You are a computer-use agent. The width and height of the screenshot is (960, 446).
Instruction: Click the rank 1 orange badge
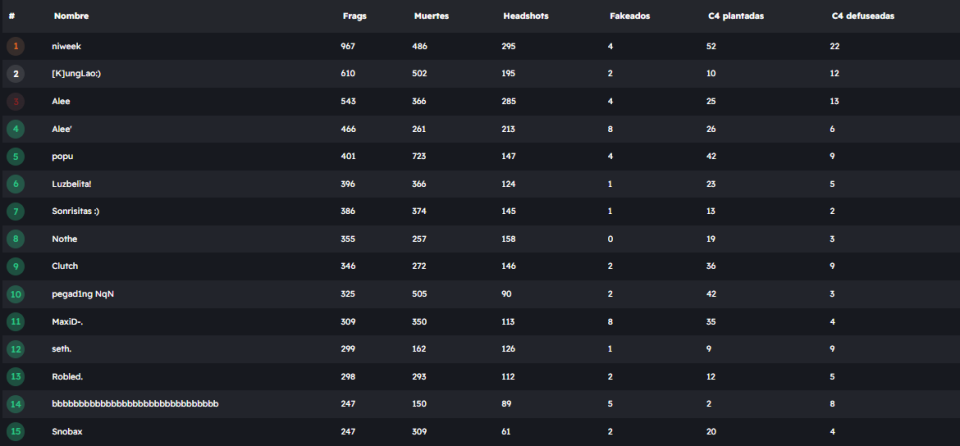16,46
